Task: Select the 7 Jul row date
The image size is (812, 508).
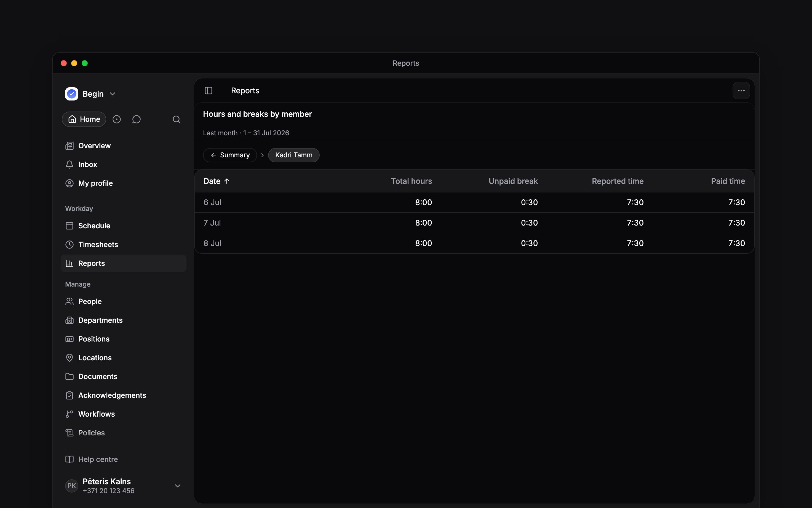Action: click(212, 223)
